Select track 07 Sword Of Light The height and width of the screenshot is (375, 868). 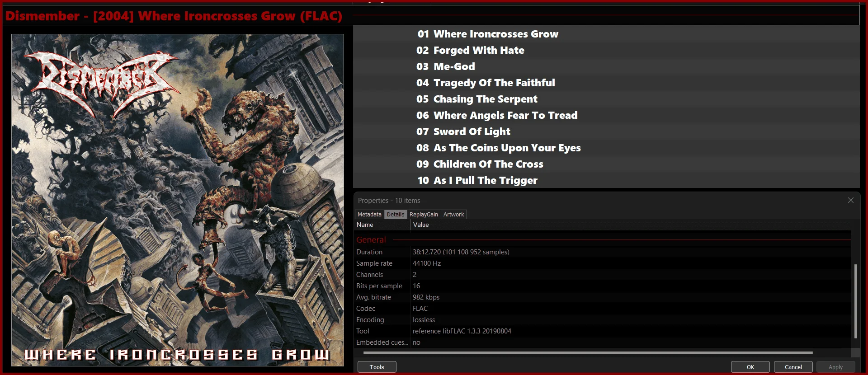click(x=606, y=131)
